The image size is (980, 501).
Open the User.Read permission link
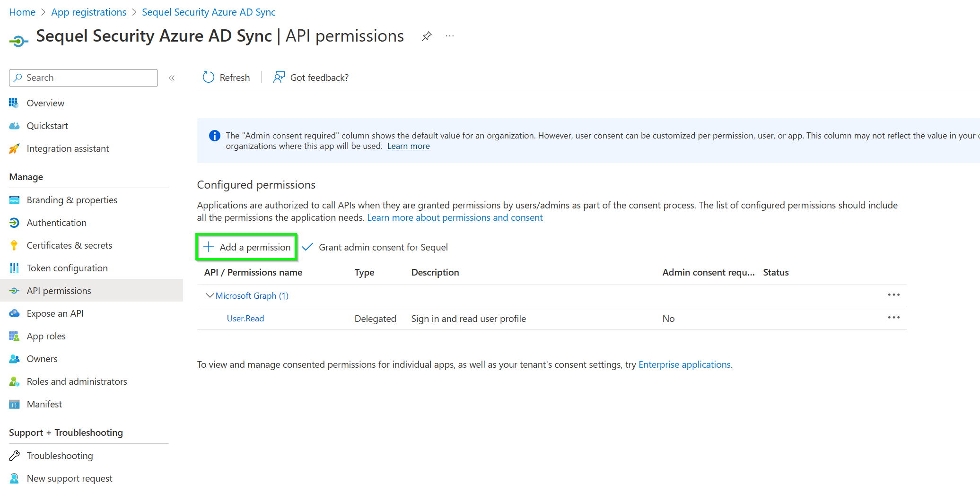[x=245, y=319]
